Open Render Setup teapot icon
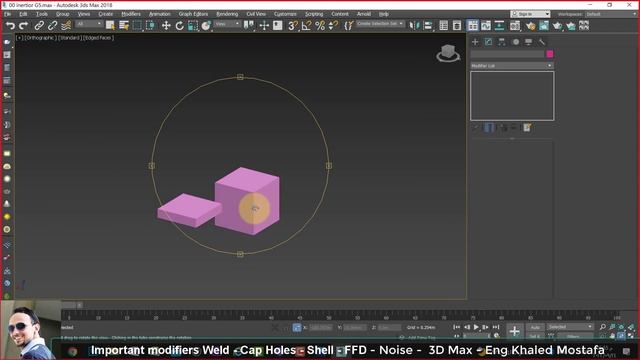The image size is (640, 360). (530, 26)
